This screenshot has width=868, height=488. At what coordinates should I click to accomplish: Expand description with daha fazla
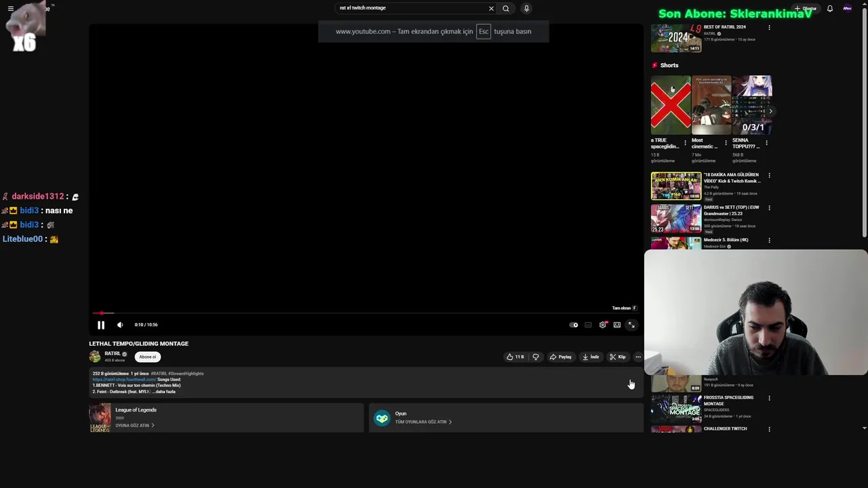point(165,392)
